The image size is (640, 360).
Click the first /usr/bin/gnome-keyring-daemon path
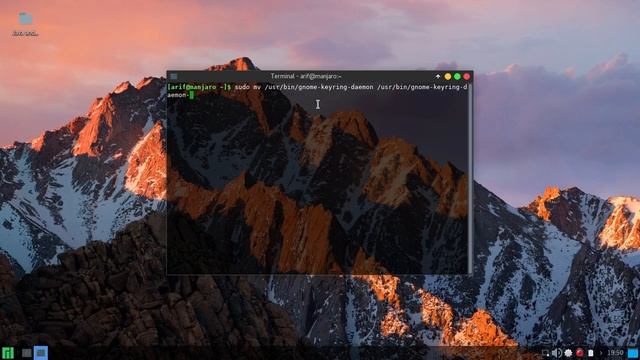coord(319,87)
